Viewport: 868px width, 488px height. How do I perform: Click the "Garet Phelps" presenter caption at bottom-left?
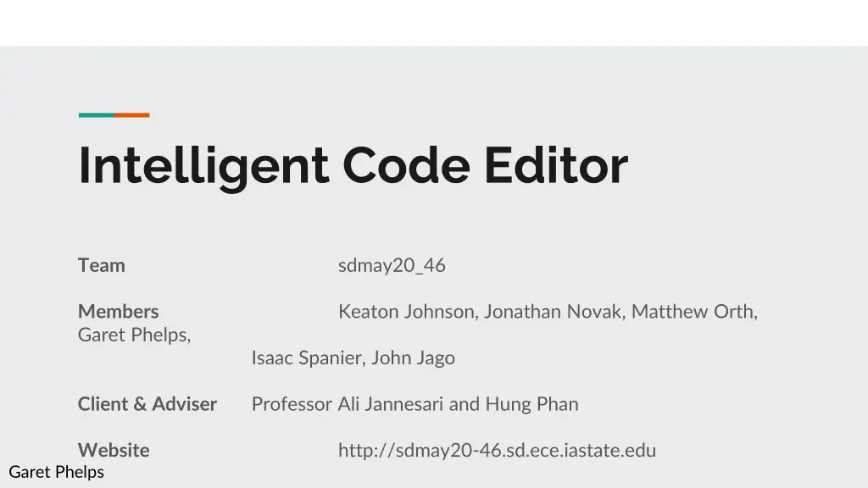point(56,472)
